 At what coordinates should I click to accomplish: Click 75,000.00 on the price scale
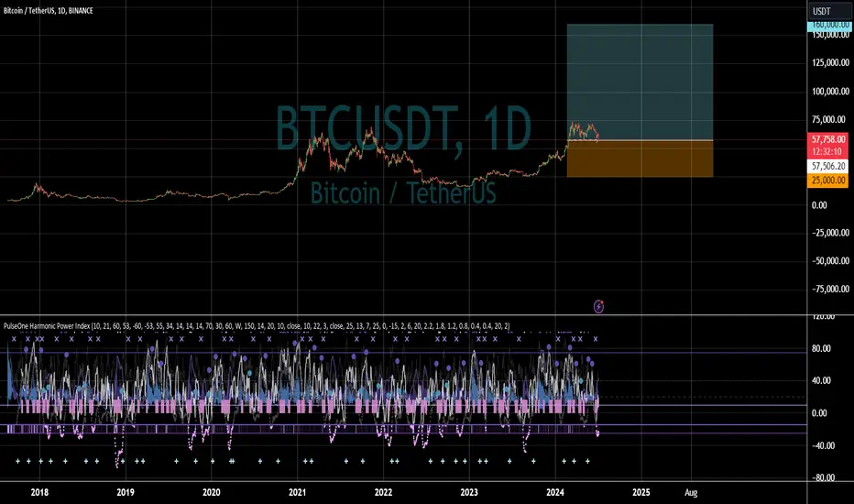point(829,119)
